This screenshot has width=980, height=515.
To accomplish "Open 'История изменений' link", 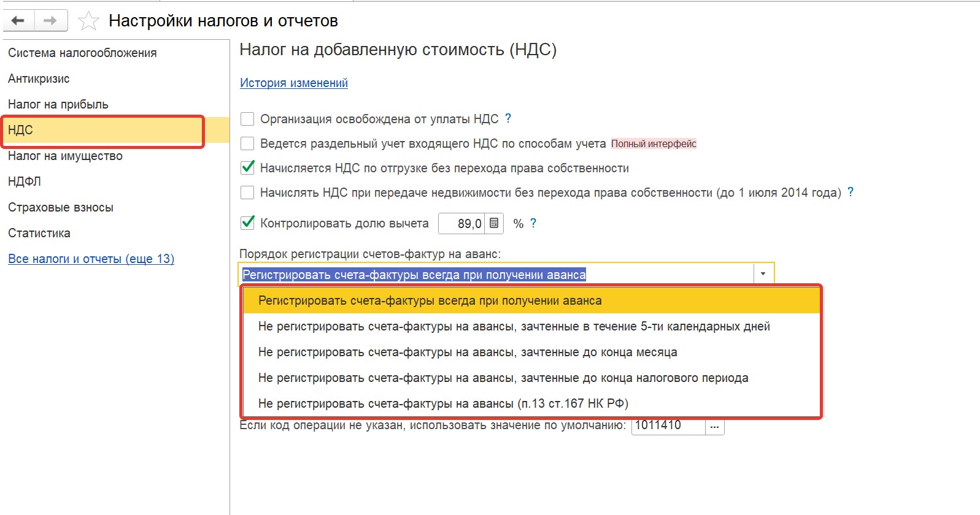I will (x=294, y=83).
